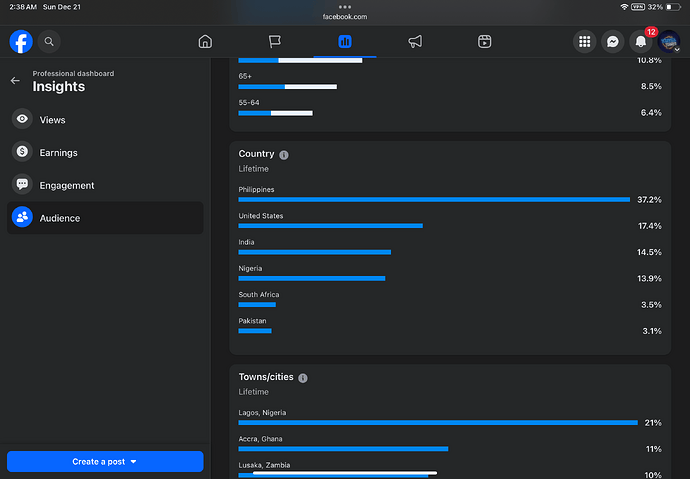
Task: Select Audience in the sidebar
Action: 60,218
